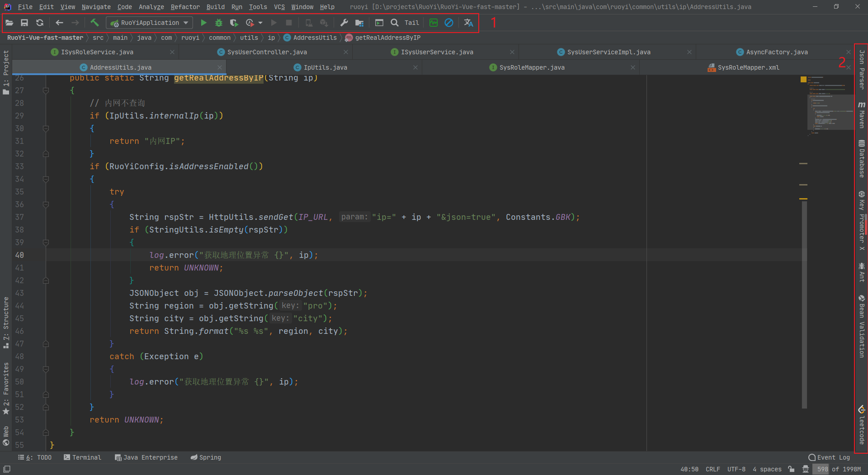868x475 pixels.
Task: Collapse the catch block fold at line 49
Action: pos(46,369)
